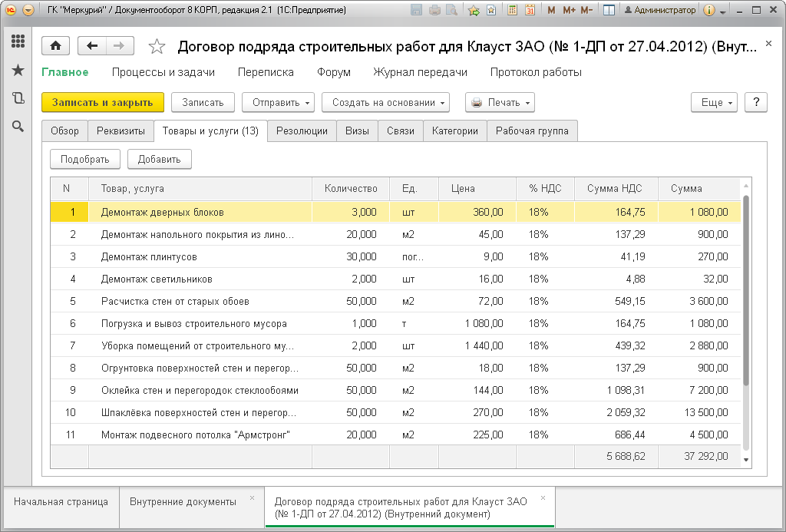Screen dimensions: 786x532
Task: Open the Еще menu dropdown
Action: pos(715,102)
